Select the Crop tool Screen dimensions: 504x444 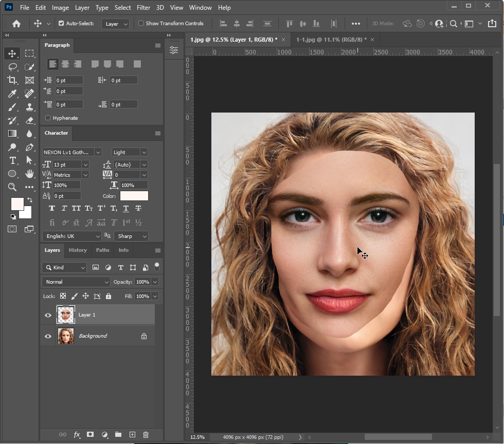[12, 80]
